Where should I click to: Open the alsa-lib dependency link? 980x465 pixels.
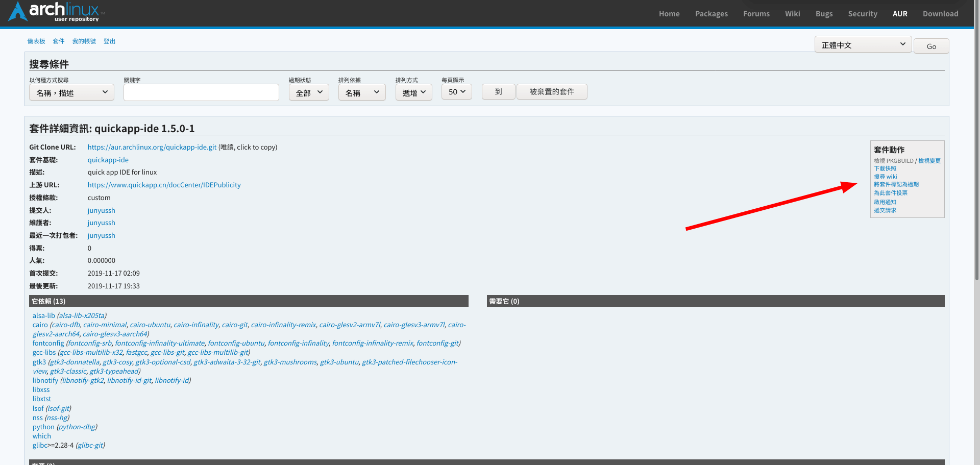[x=44, y=316]
